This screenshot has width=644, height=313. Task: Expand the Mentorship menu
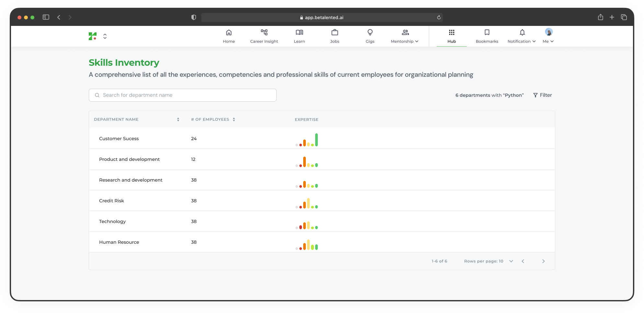tap(405, 36)
